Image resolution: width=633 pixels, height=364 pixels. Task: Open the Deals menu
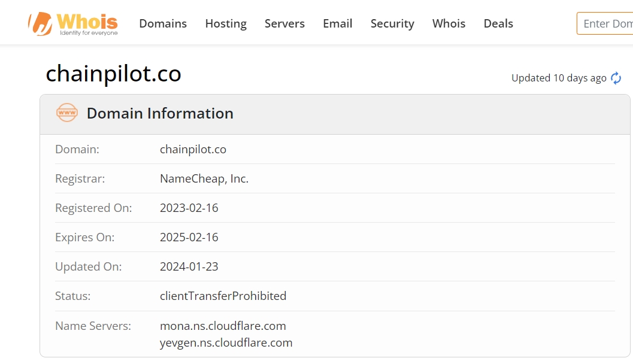(x=498, y=23)
